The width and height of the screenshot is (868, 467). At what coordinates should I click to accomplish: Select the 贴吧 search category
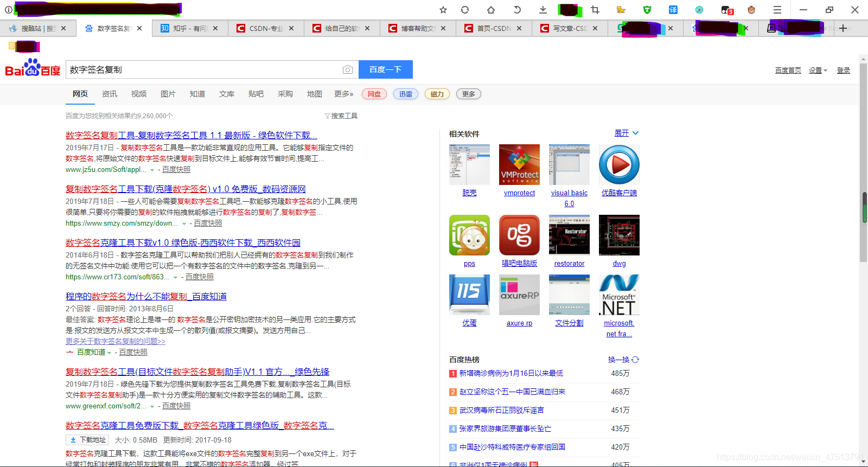coord(256,94)
